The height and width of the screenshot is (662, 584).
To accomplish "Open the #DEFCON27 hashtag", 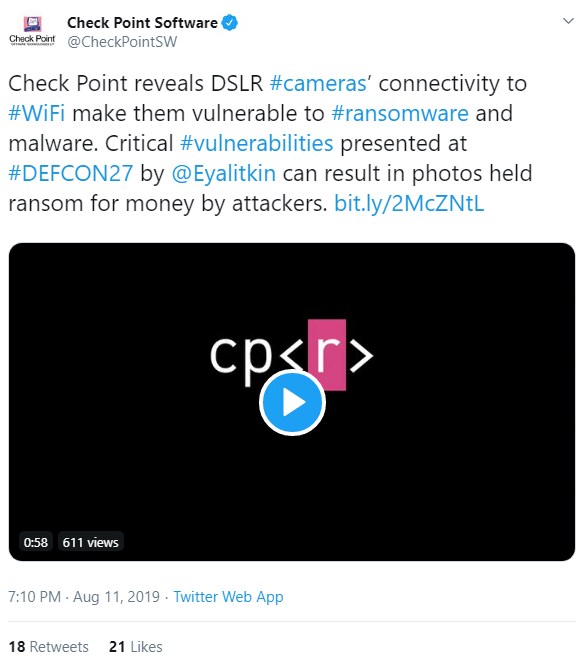I will point(71,173).
